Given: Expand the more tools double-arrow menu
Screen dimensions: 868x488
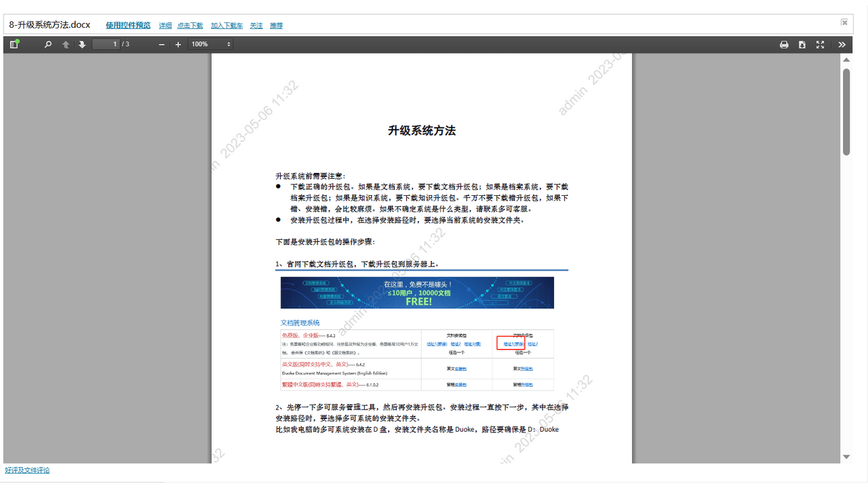Looking at the screenshot, I should [842, 44].
